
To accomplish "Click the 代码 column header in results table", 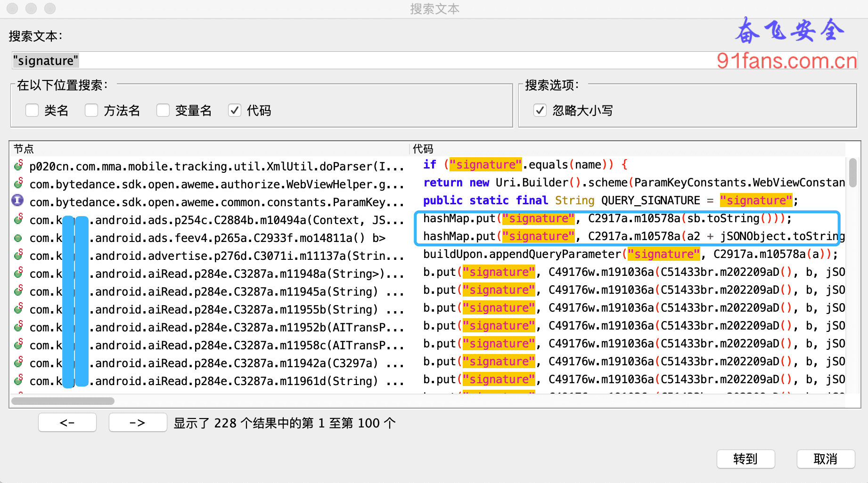I will [x=627, y=149].
